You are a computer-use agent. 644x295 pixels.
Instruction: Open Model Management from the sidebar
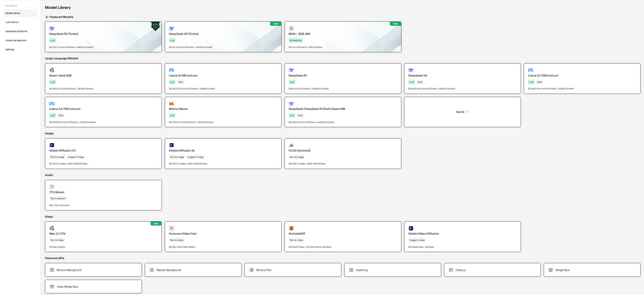(x=16, y=40)
